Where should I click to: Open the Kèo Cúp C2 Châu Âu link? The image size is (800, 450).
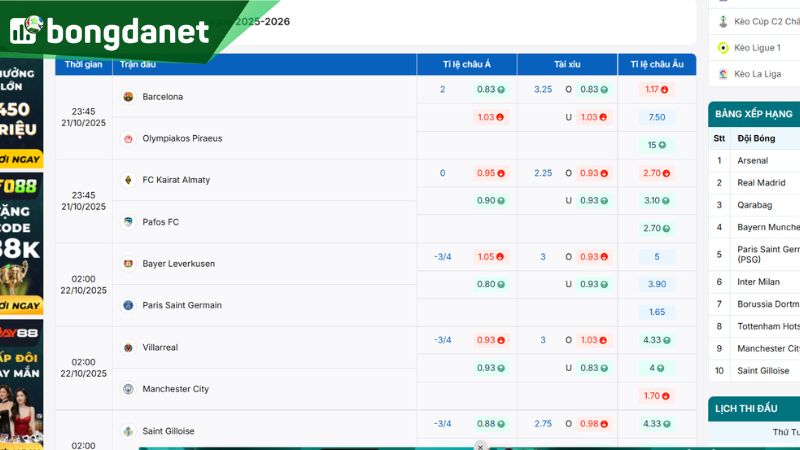click(x=765, y=21)
